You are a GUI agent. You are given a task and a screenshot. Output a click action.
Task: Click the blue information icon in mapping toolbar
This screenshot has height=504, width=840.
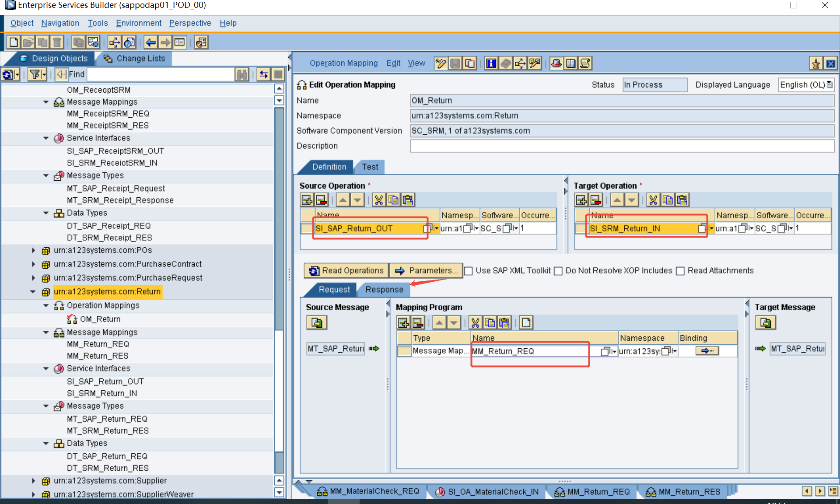pyautogui.click(x=491, y=63)
